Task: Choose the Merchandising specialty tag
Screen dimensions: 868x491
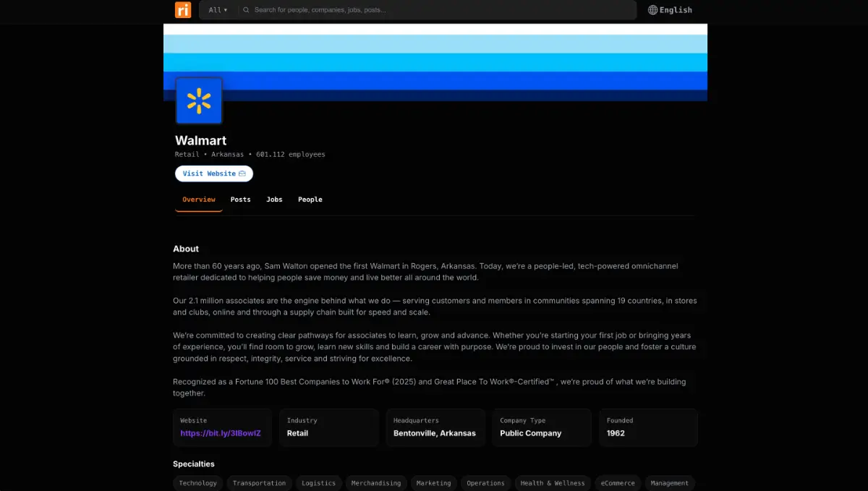Action: (375, 483)
